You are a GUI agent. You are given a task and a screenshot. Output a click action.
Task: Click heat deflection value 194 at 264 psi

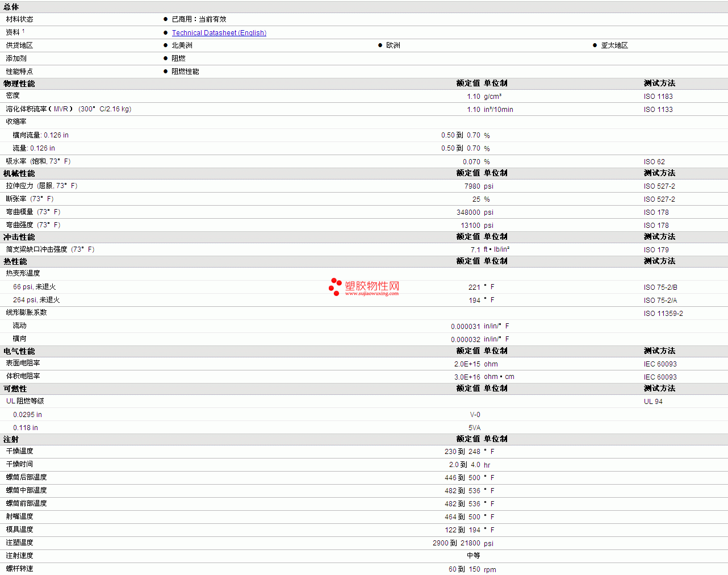[474, 301]
